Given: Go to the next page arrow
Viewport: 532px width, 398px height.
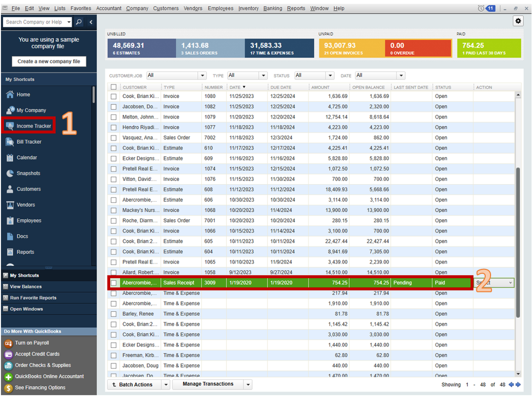Looking at the screenshot, I should [x=518, y=385].
